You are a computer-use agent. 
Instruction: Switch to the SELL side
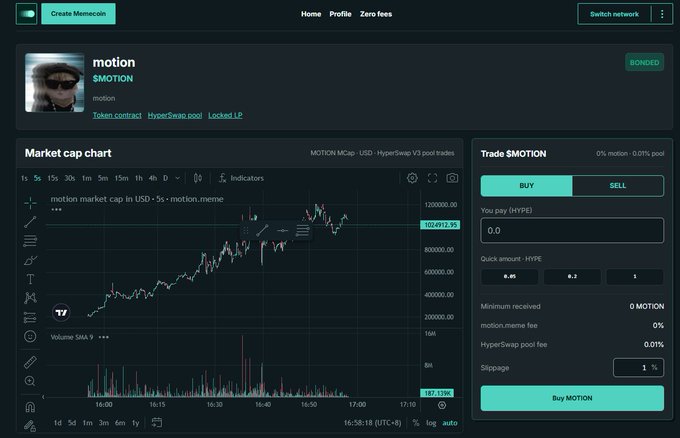(x=618, y=186)
